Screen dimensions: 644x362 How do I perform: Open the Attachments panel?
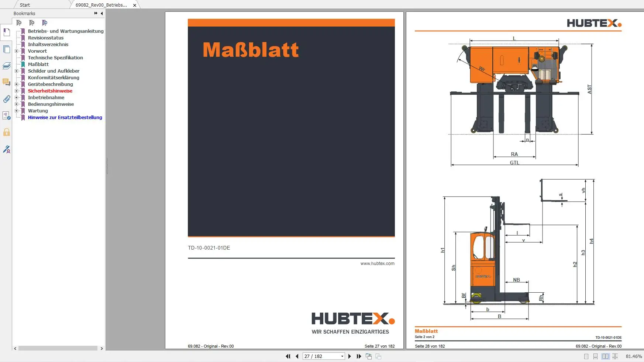click(6, 99)
